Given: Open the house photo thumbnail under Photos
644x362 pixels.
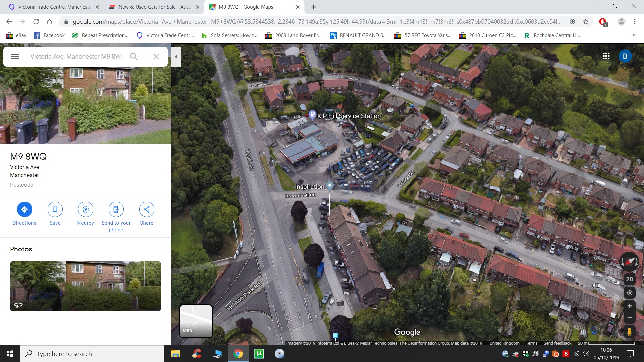Looking at the screenshot, I should 86,286.
